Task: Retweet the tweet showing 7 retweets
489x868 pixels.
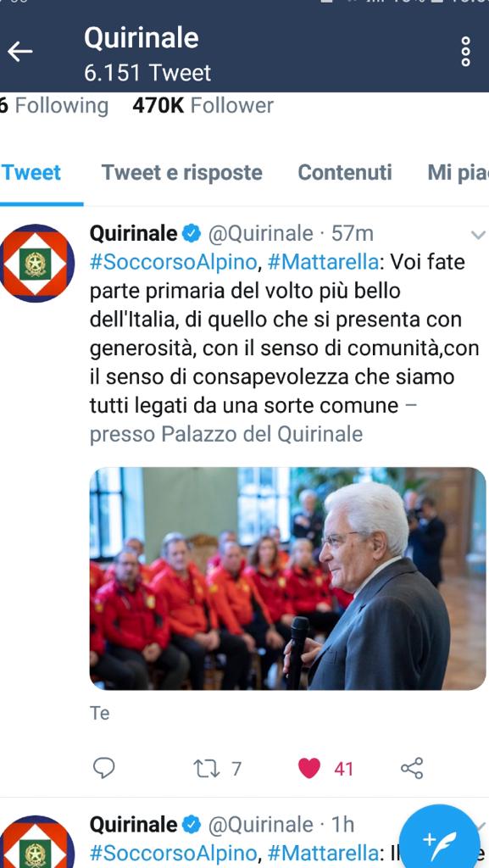Action: [x=206, y=768]
